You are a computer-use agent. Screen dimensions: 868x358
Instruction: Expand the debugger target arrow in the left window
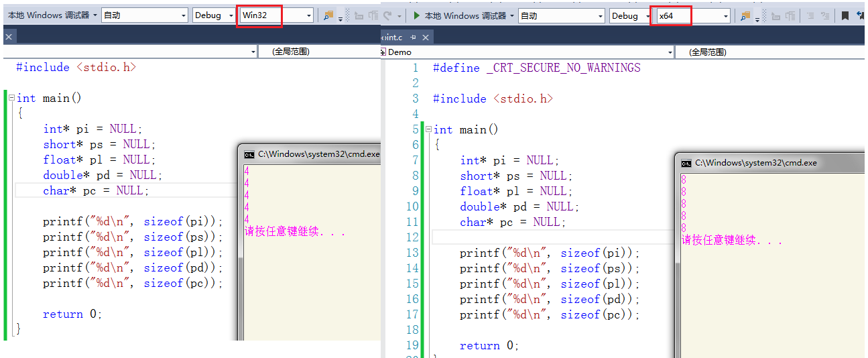(x=95, y=15)
